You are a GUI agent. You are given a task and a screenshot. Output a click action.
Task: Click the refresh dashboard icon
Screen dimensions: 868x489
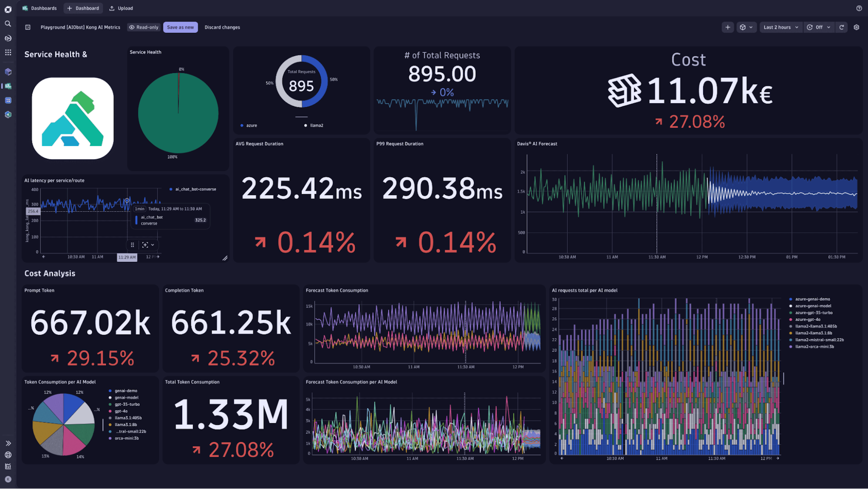coord(841,27)
